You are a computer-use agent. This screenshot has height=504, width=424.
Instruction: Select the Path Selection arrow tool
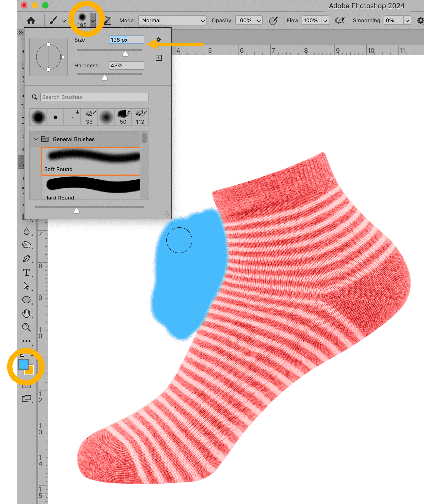tap(26, 286)
